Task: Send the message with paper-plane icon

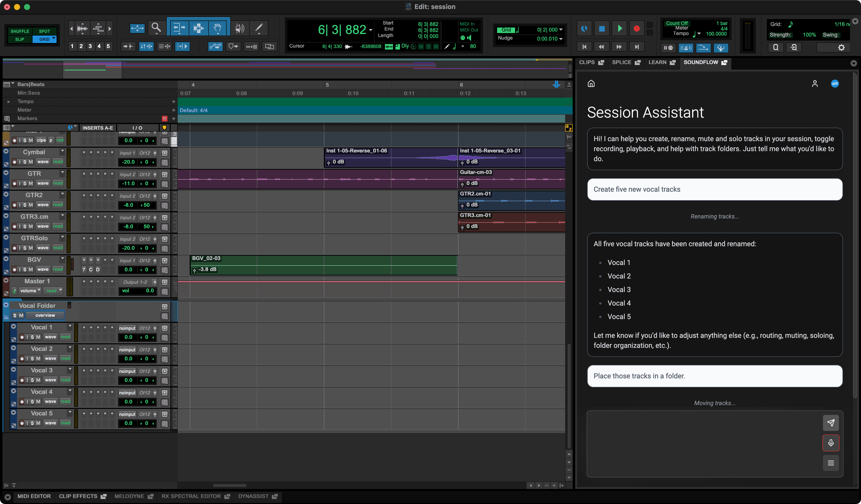Action: [831, 423]
